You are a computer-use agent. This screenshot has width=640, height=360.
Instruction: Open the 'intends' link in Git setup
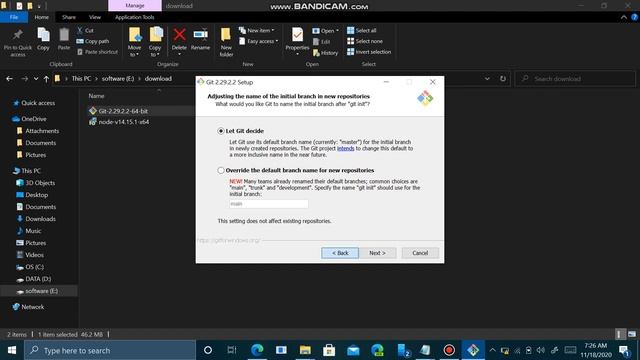click(x=345, y=149)
